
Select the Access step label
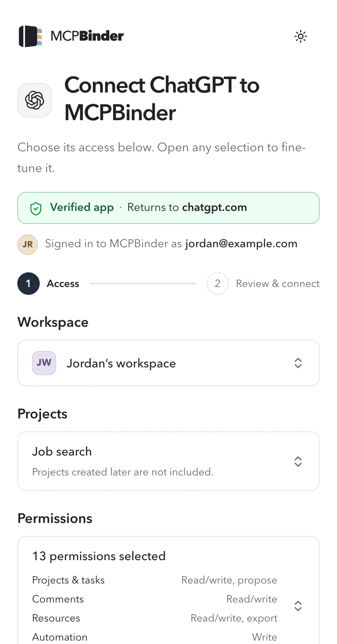[63, 284]
